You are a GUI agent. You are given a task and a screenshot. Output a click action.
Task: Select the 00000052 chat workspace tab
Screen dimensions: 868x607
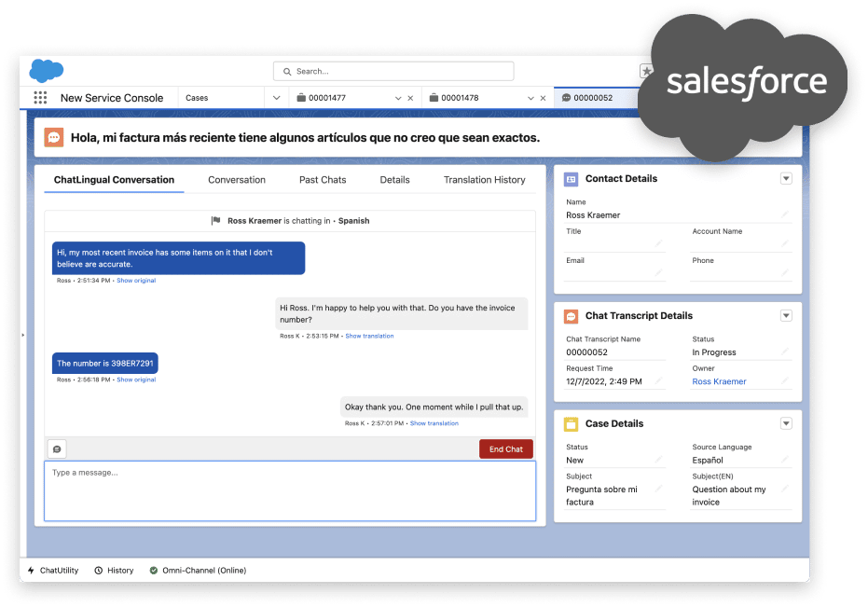point(595,98)
